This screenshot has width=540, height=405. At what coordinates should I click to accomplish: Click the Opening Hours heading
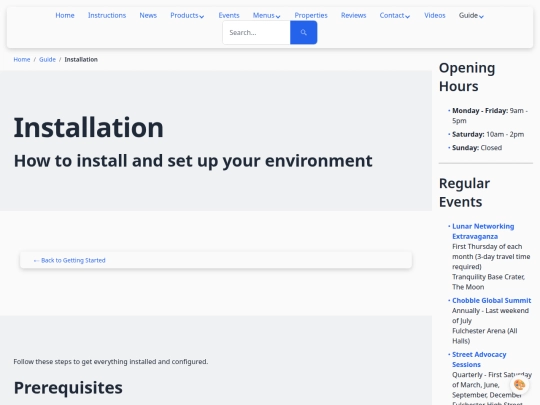[x=467, y=77]
